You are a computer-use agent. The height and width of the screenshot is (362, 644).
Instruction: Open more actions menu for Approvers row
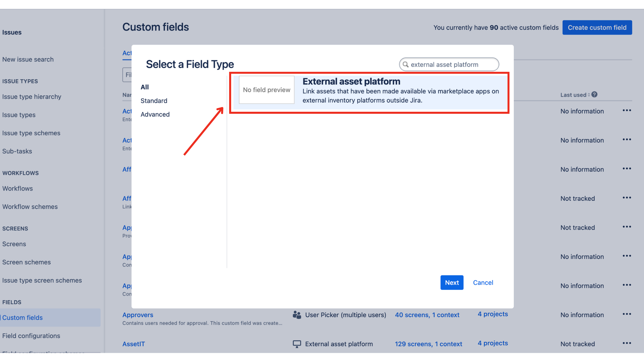click(627, 314)
